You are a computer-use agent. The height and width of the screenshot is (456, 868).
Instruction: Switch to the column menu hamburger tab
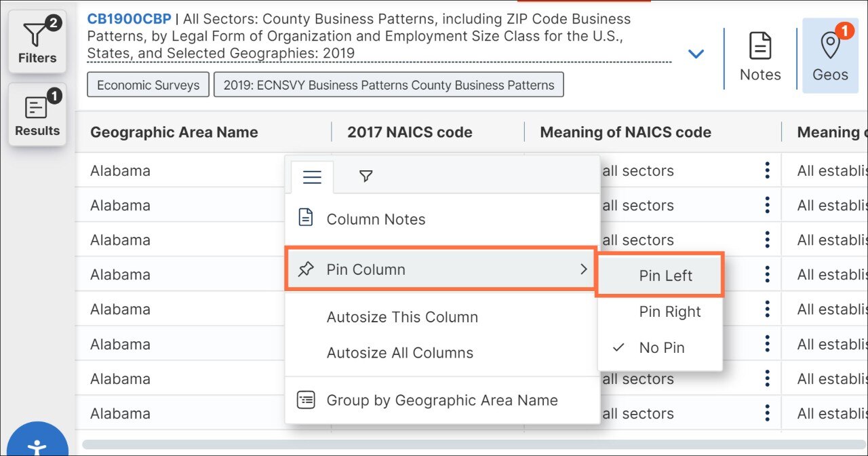click(x=312, y=177)
